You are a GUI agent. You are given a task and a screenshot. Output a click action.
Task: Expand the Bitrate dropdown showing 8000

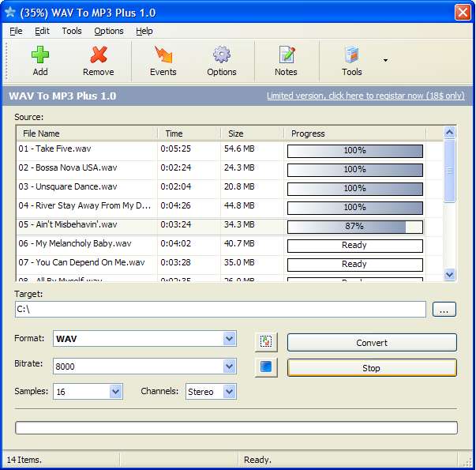coord(229,366)
